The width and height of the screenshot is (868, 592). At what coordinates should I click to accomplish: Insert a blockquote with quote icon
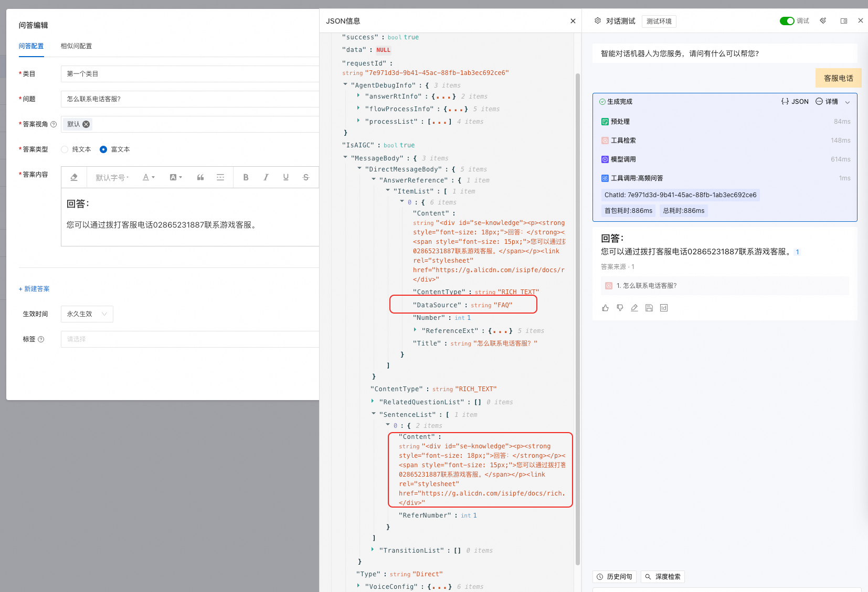[x=200, y=177]
